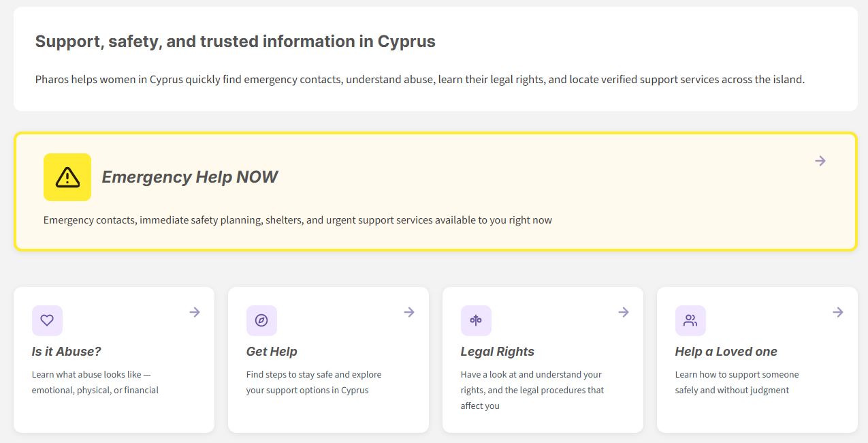The width and height of the screenshot is (868, 443).
Task: Click the heart icon on Is it Abuse card
Action: point(47,320)
